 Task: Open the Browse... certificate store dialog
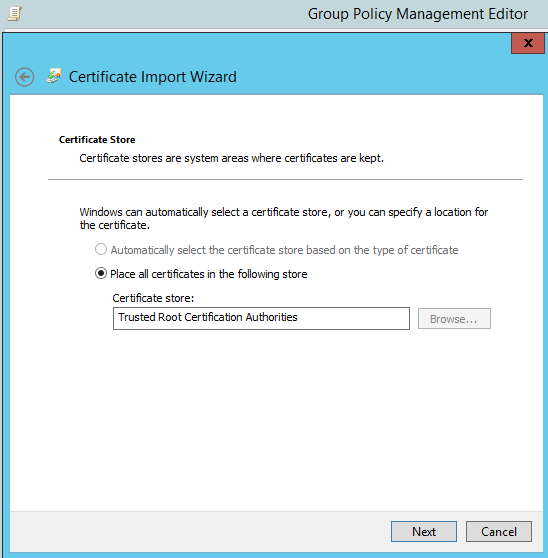pyautogui.click(x=454, y=319)
